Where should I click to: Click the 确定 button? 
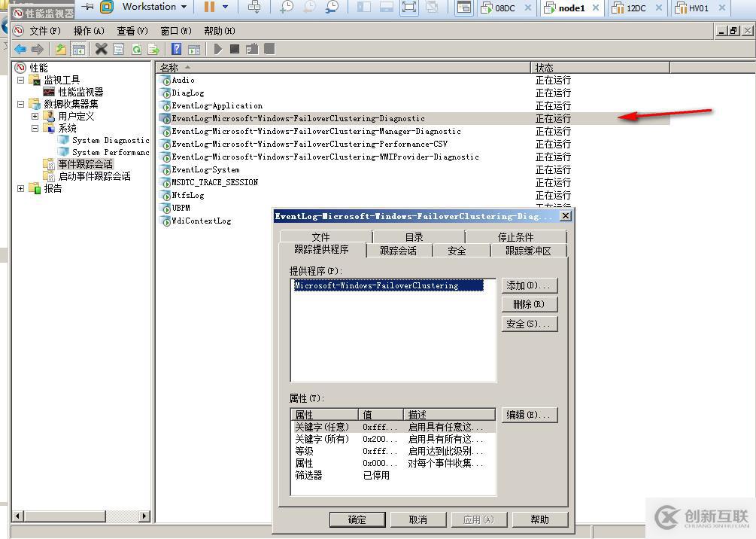(x=357, y=519)
